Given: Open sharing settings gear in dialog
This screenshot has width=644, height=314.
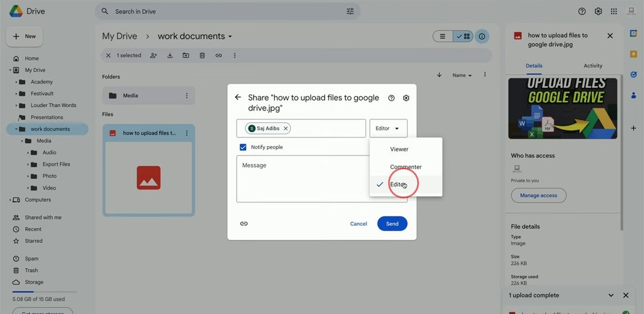Looking at the screenshot, I should tap(406, 98).
